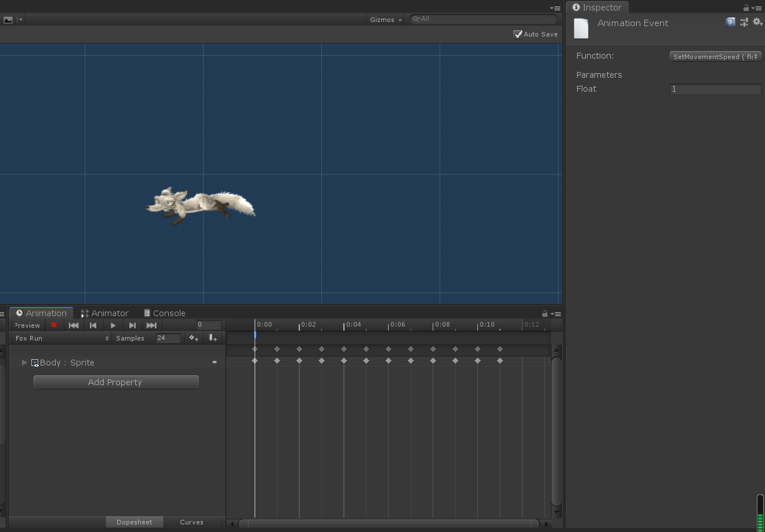Select the Body Sprite keyframe at 0:06
The image size is (765, 532).
[389, 361]
